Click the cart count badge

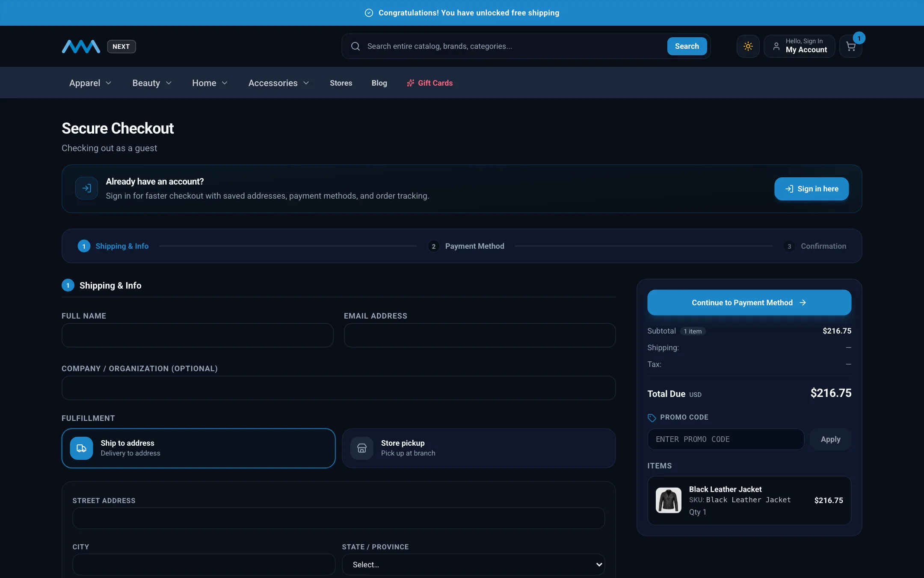click(x=859, y=38)
